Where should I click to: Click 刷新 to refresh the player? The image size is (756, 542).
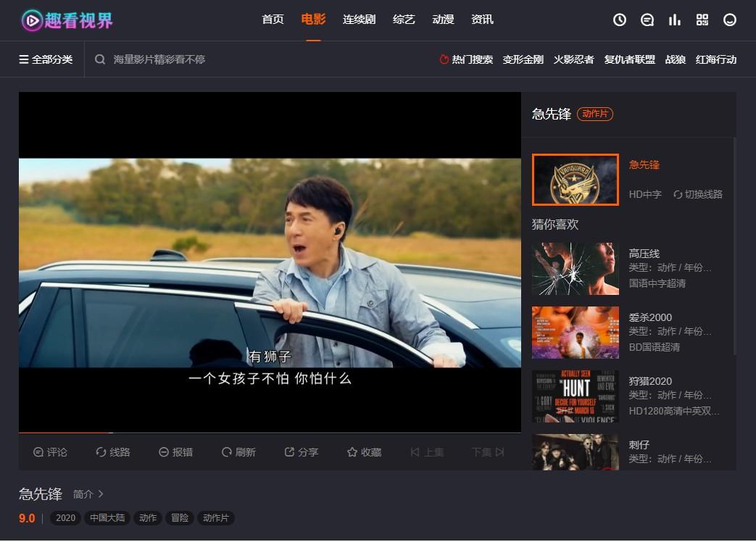[x=238, y=452]
